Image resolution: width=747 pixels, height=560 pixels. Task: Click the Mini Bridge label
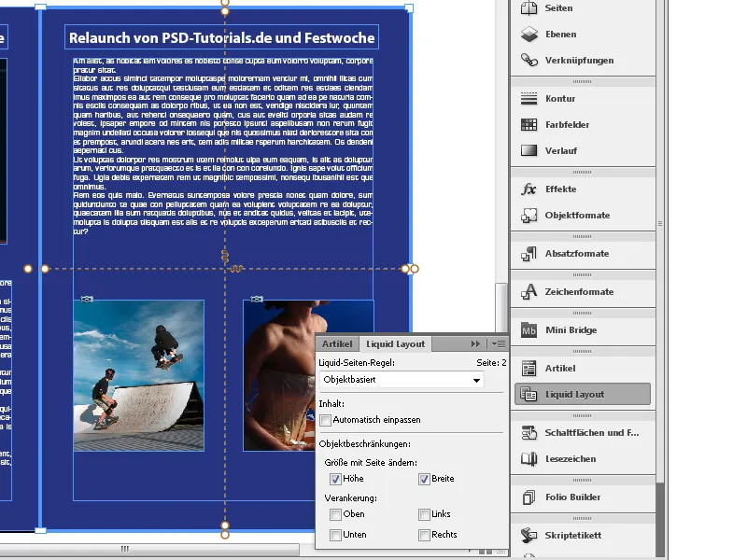click(571, 330)
